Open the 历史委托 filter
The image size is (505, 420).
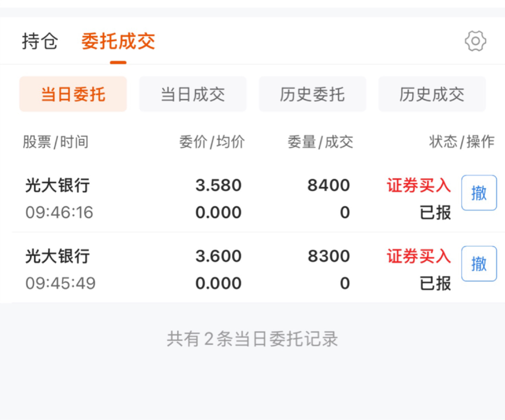click(x=312, y=94)
